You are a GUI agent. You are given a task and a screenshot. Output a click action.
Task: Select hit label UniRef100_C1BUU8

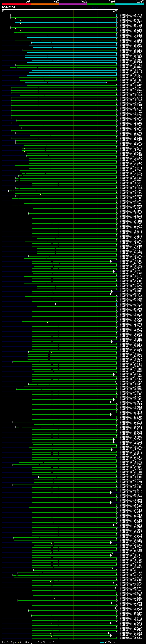tap(131, 273)
